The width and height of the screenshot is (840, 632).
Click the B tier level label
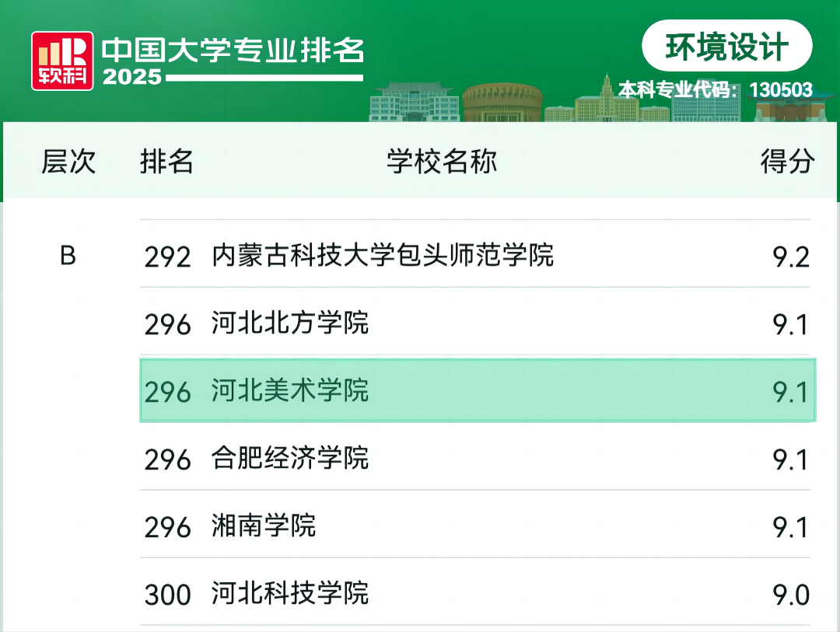68,256
